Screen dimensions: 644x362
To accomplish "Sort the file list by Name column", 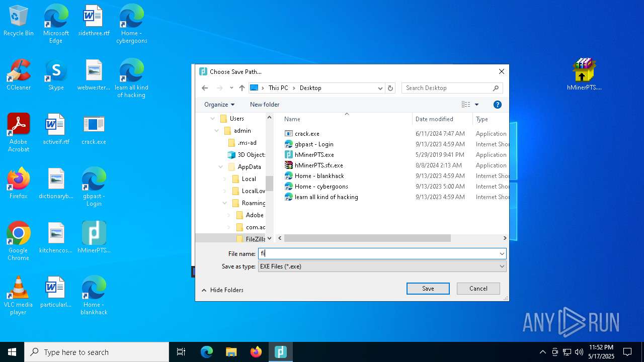I will pos(347,119).
